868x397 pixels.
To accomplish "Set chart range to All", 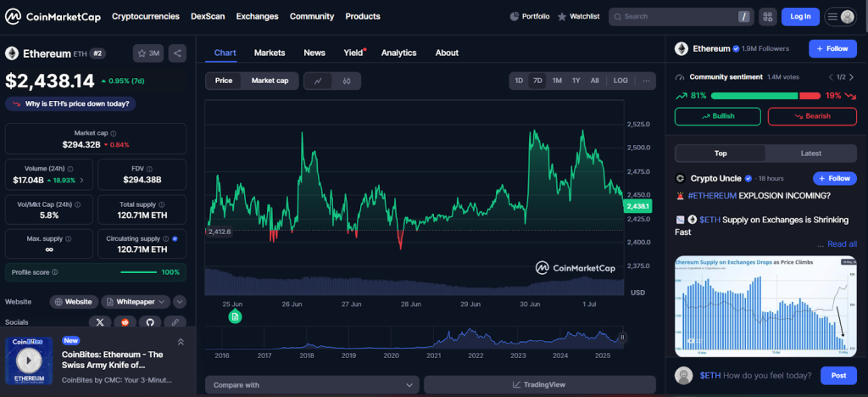I will point(594,81).
